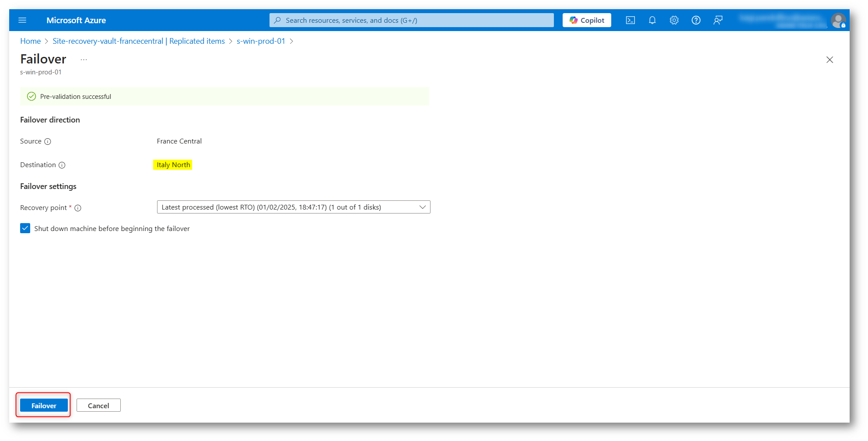Click the s-win-prod-01 subtitle under Failover
Viewport: 868px width, 441px height.
pos(41,72)
